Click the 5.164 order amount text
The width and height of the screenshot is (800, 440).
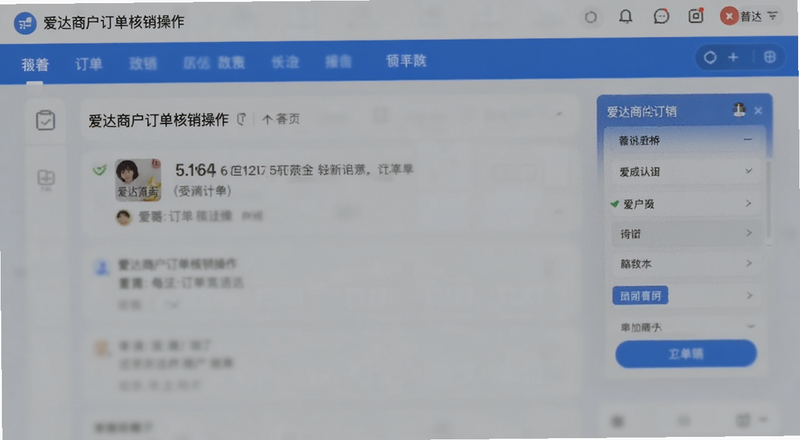195,170
